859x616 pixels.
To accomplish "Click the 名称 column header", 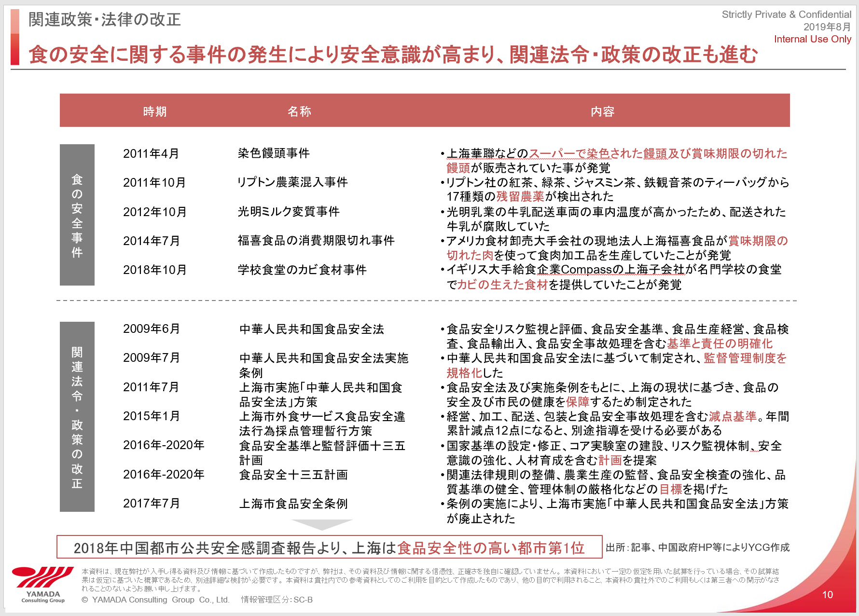I will coord(299,111).
